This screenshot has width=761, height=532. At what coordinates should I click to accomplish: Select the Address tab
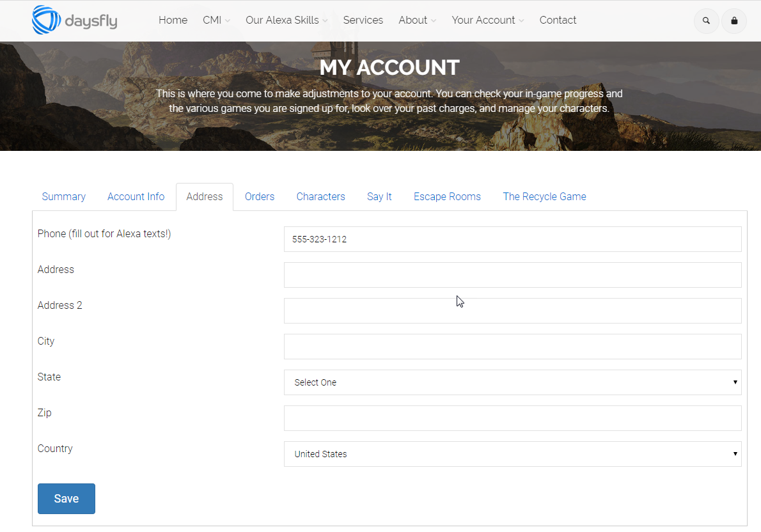pos(205,196)
